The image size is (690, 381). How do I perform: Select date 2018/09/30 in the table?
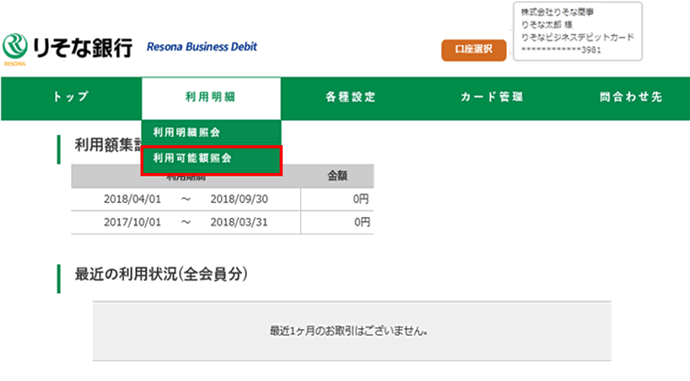[x=239, y=199]
